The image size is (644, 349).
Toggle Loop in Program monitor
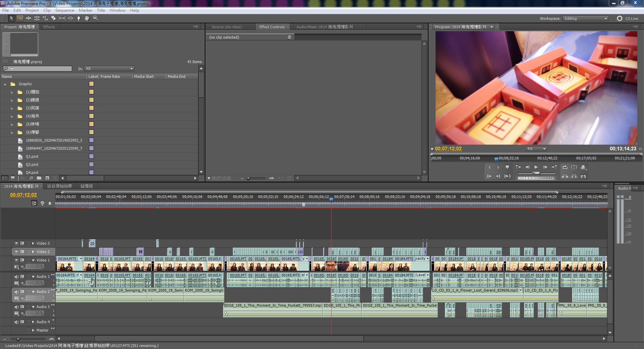pyautogui.click(x=565, y=167)
